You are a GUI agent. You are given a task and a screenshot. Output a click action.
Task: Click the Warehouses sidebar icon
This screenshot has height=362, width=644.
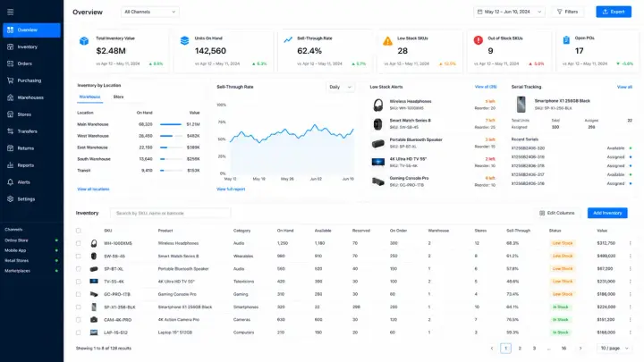tap(10, 97)
